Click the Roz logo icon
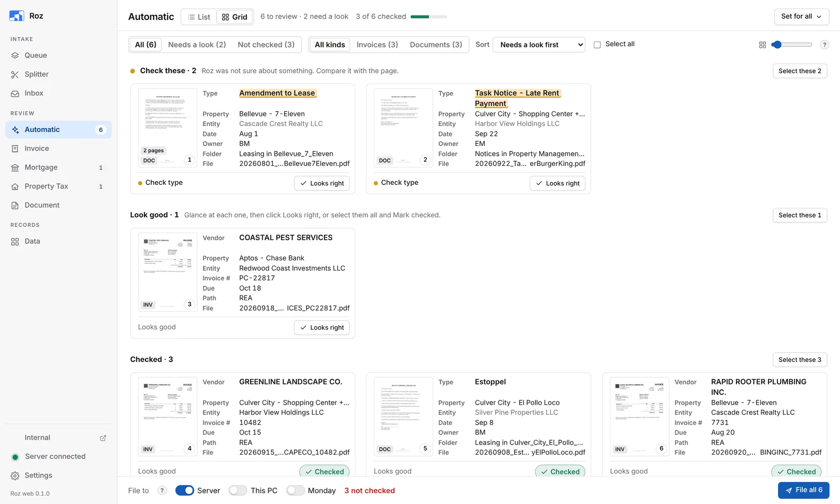This screenshot has width=840, height=504. (x=16, y=16)
